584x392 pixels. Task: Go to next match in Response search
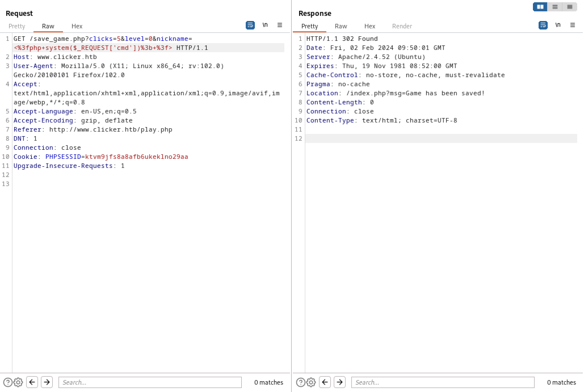pos(340,382)
